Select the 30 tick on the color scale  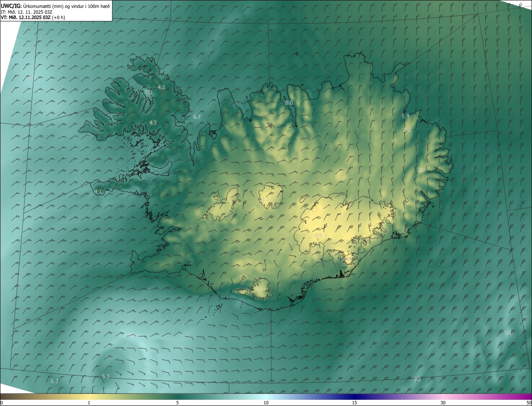[443, 403]
